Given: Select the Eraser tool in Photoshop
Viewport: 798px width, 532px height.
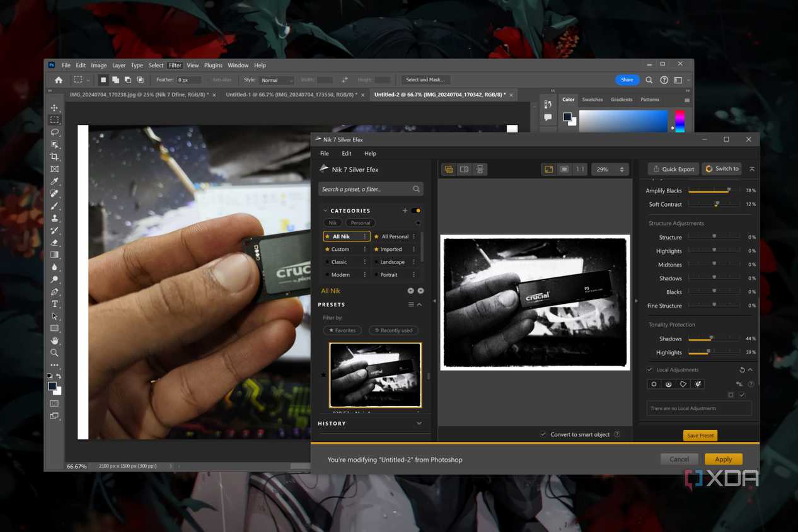Looking at the screenshot, I should [x=55, y=243].
